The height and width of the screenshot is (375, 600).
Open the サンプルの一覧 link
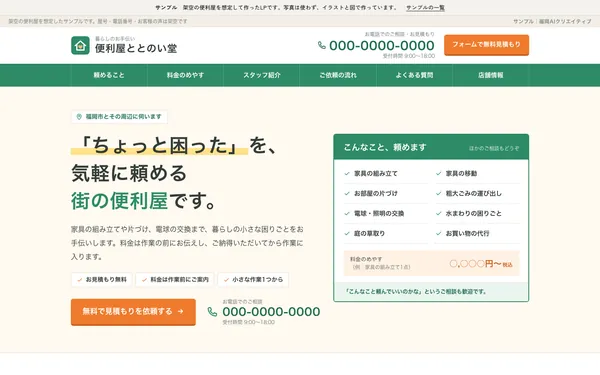[425, 8]
